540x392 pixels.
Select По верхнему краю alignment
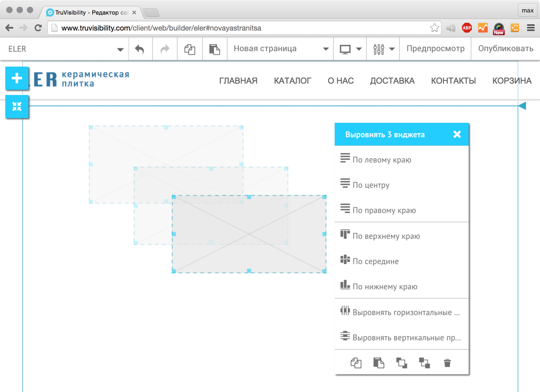(x=402, y=236)
